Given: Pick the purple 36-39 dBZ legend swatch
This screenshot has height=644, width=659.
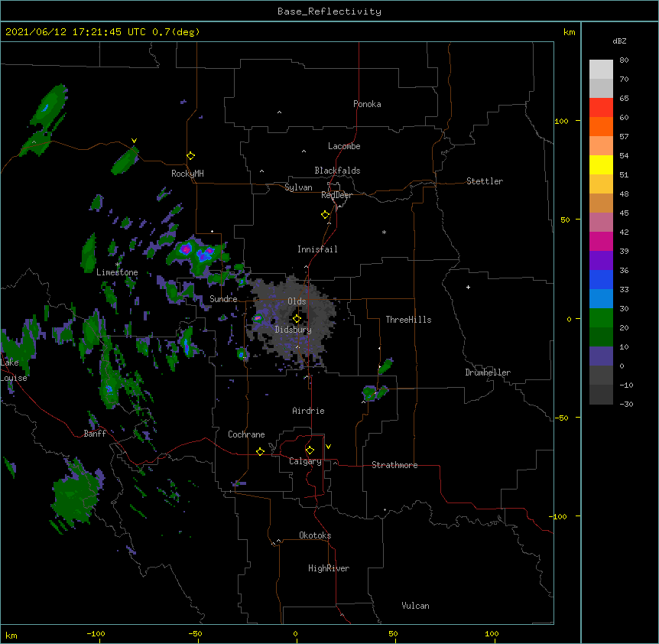Looking at the screenshot, I should (601, 261).
